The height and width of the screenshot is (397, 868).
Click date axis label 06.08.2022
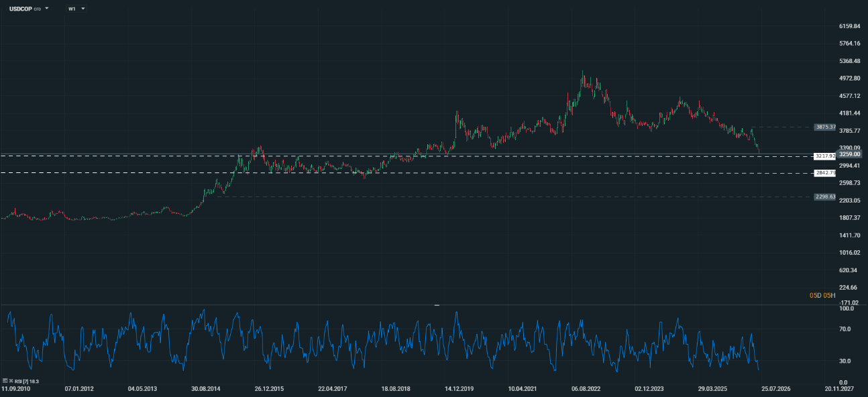(x=586, y=388)
